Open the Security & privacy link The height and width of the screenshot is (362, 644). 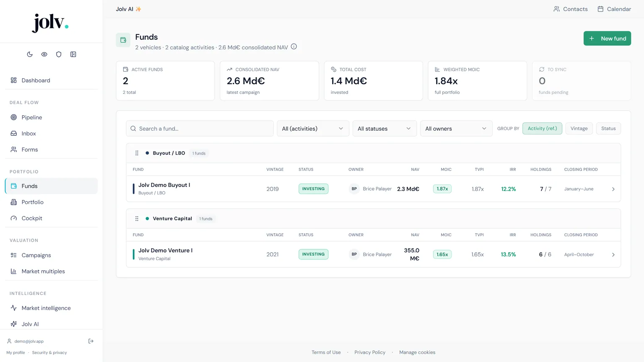pyautogui.click(x=49, y=353)
